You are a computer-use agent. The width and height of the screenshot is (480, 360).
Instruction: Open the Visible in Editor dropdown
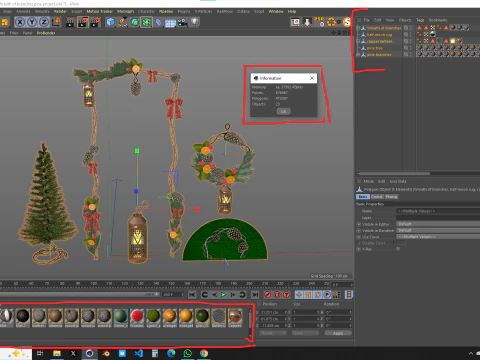pyautogui.click(x=438, y=224)
